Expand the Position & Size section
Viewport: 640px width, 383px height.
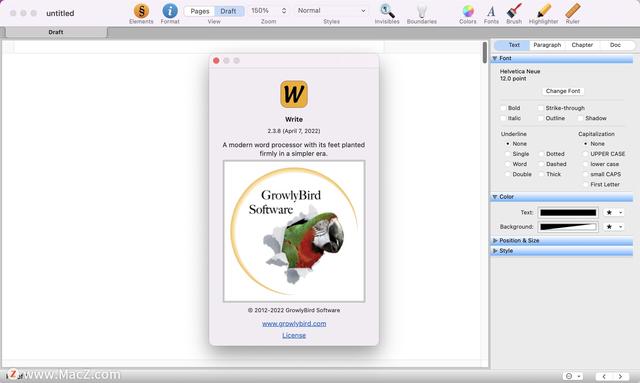[x=495, y=240]
